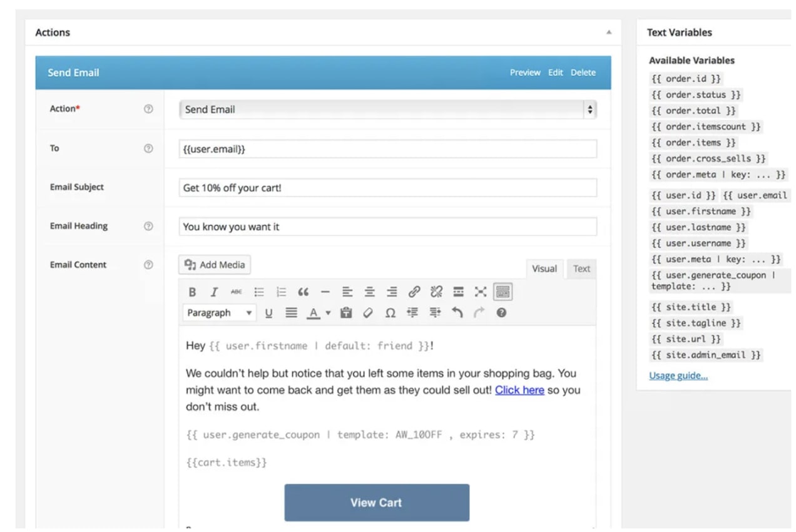Viewport: 796px width, 532px height.
Task: Select the {{ order.cross_sells }} variable
Action: pos(709,159)
